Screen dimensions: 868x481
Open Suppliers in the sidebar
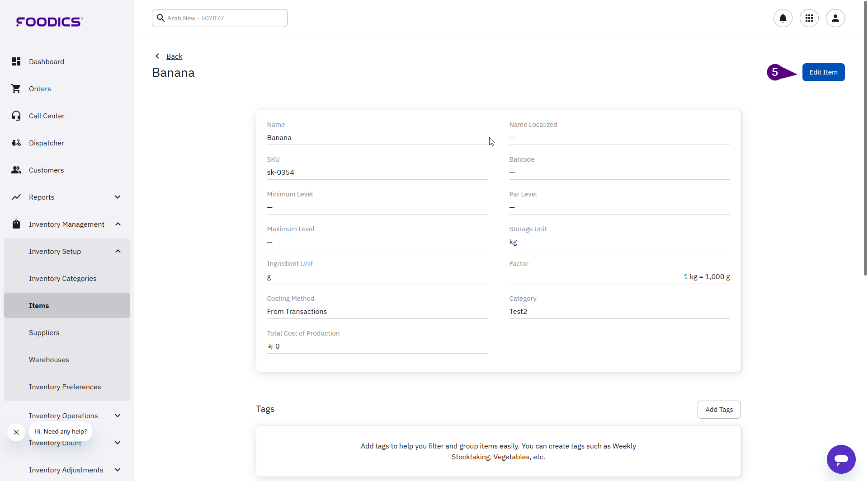[44, 332]
